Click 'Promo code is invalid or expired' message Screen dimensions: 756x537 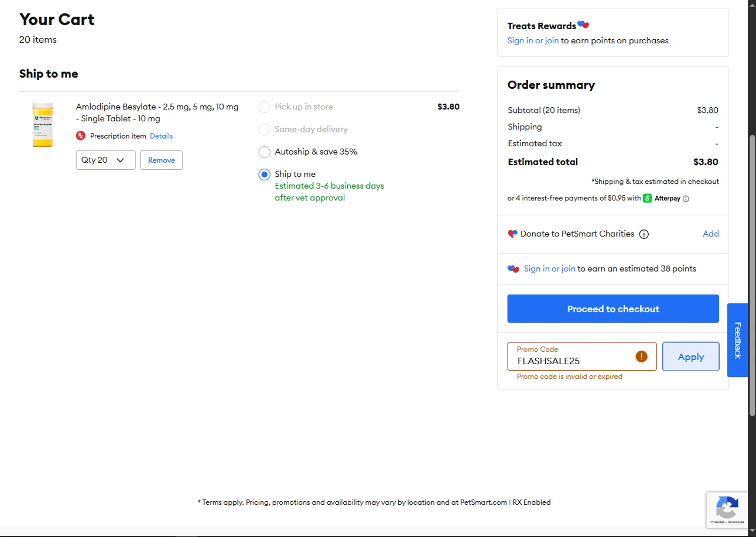coord(570,377)
